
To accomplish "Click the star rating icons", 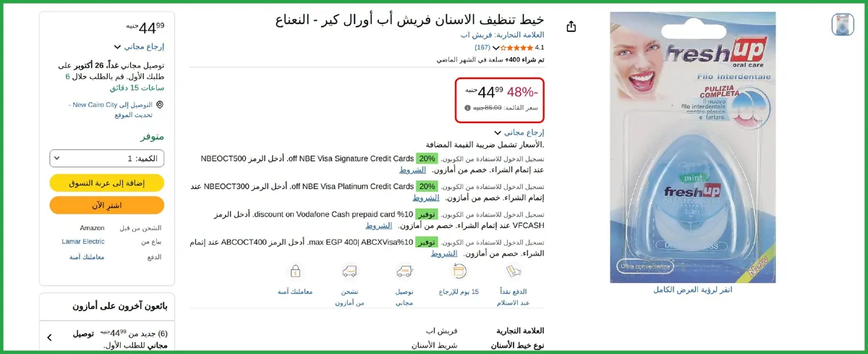I will (x=518, y=47).
